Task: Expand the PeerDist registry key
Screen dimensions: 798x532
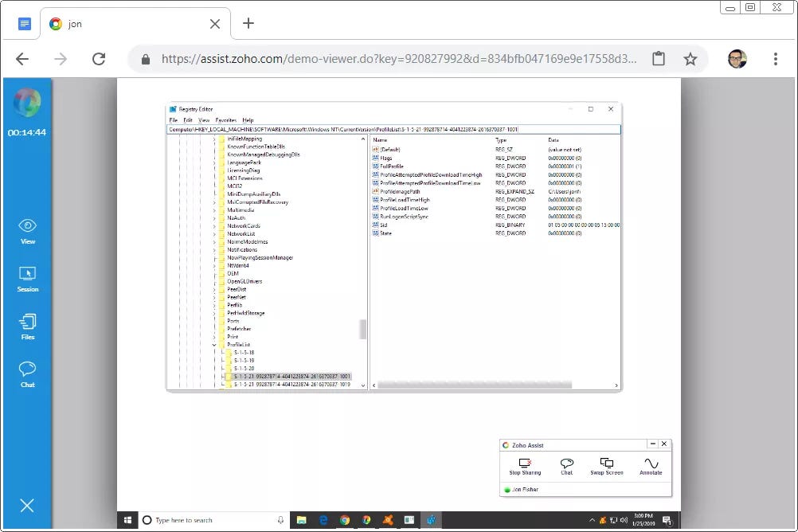Action: click(214, 289)
